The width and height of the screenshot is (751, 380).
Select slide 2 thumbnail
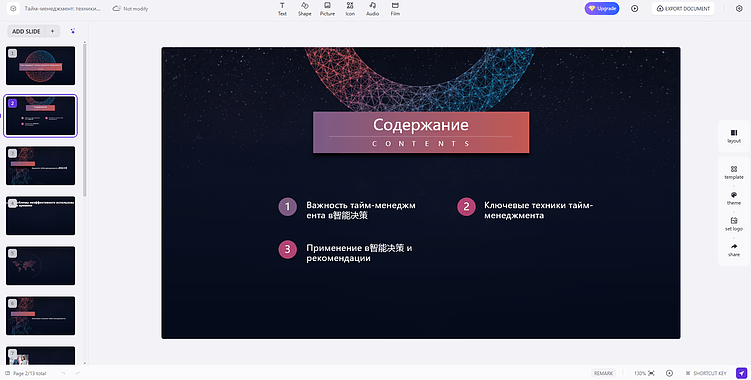pos(41,115)
